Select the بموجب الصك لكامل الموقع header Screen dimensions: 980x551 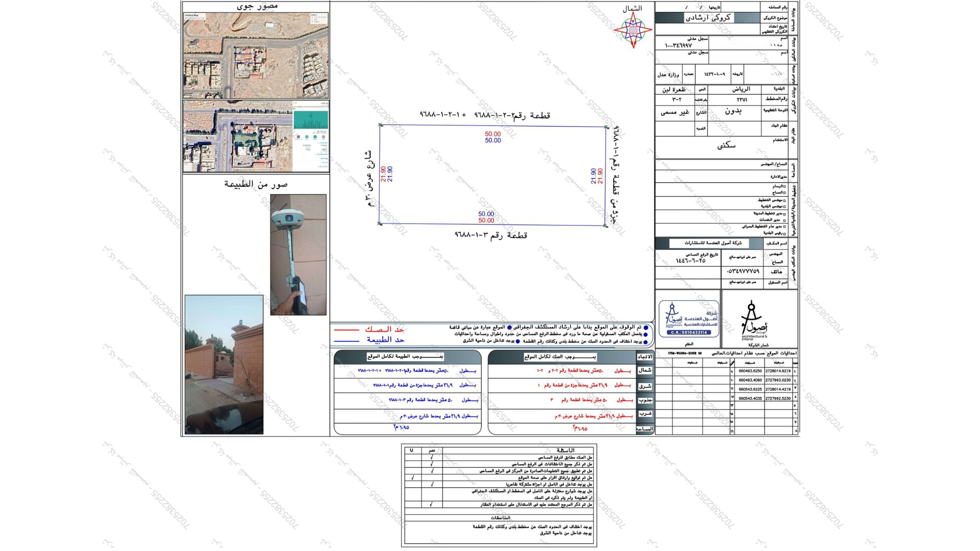[560, 357]
